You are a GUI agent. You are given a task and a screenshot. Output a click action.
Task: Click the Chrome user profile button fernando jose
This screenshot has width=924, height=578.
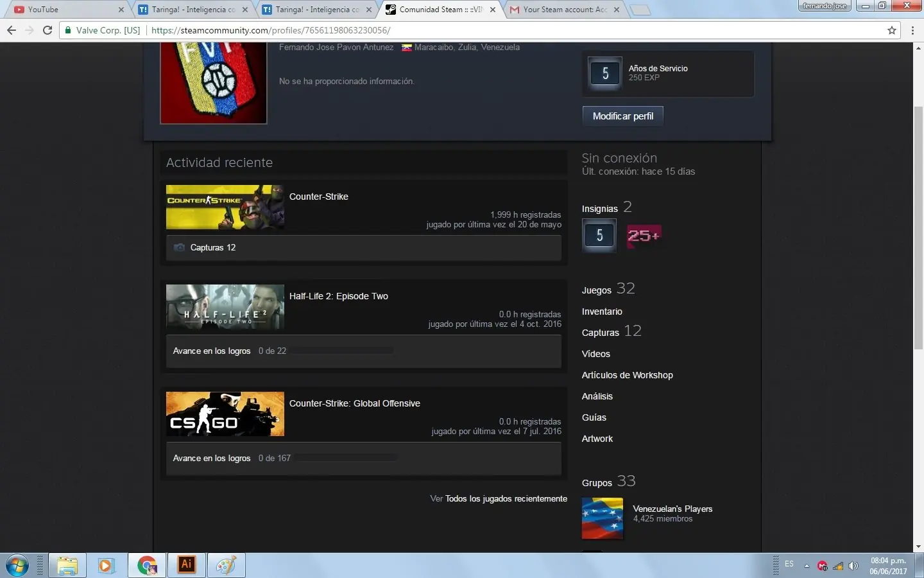825,6
